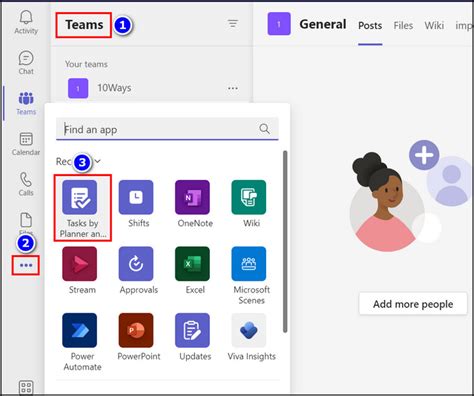Open the tab after Wiki in General
Viewport: 474px width, 396px height.
[464, 25]
